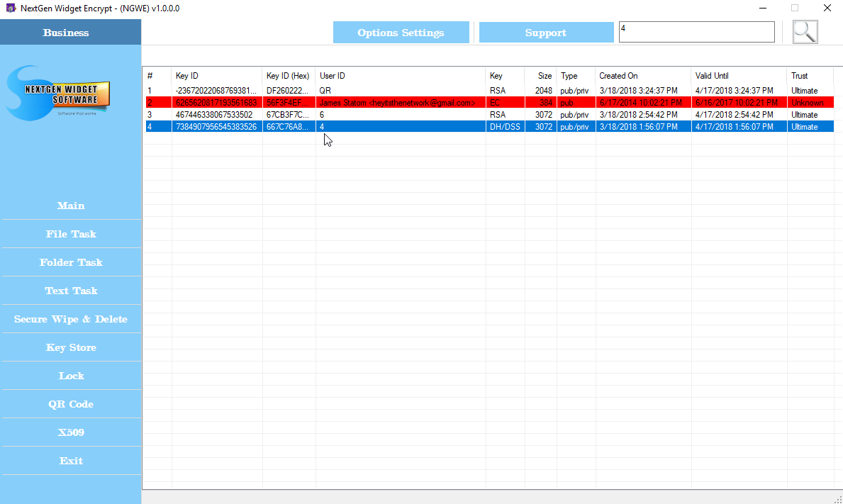
Task: Minimize the NextGen Widget Encrypt window
Action: (763, 8)
